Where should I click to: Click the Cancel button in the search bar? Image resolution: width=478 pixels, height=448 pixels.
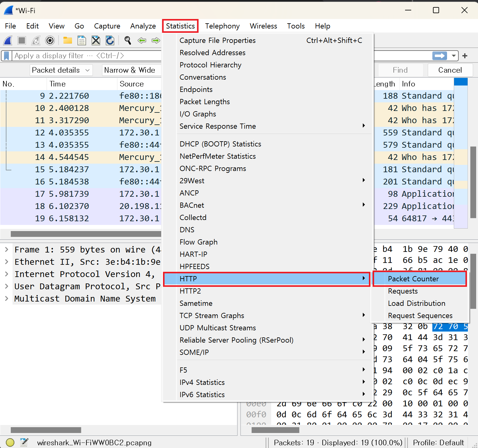450,70
